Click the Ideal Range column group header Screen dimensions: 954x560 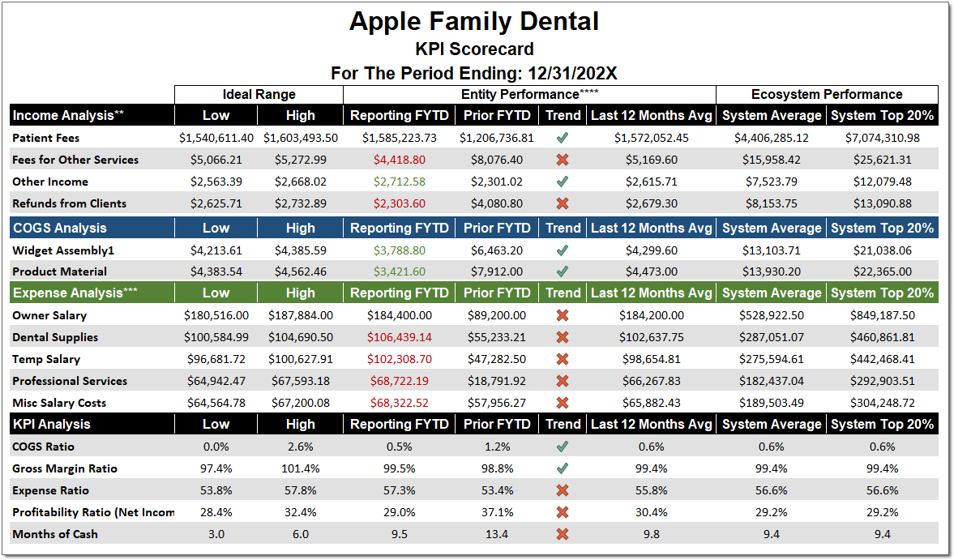(x=259, y=94)
